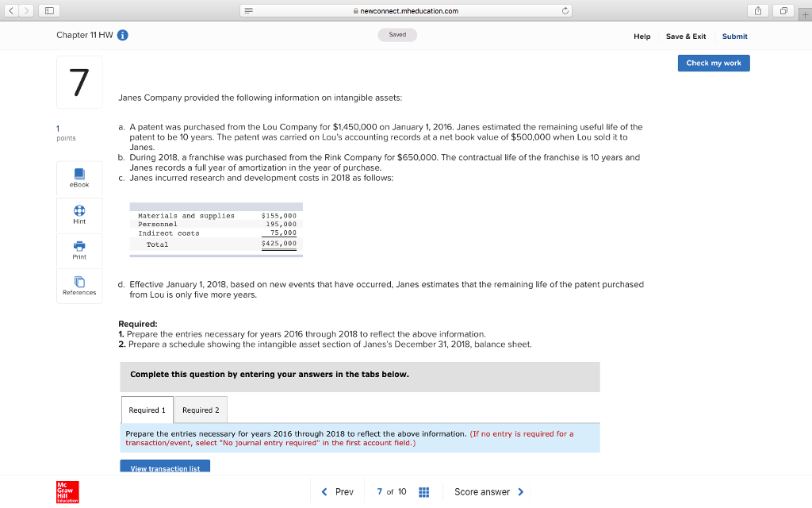
Task: Click the 'Chapter 11 HW' title
Action: click(84, 35)
